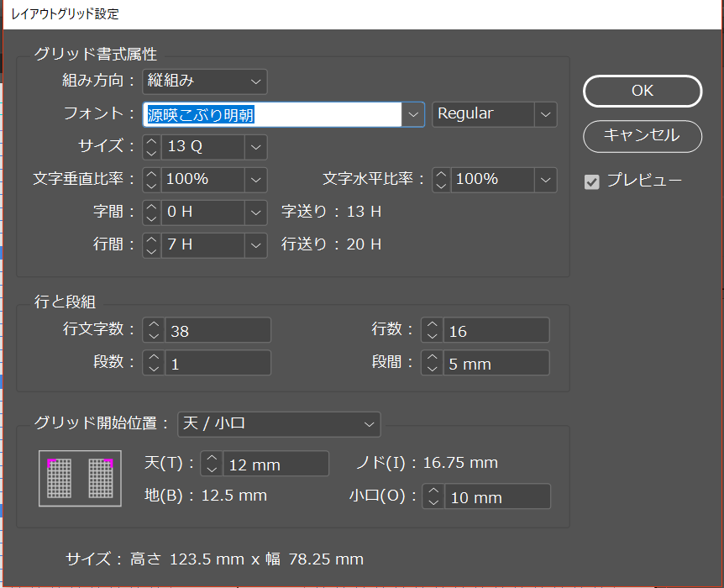
Task: Click the 段数 field showing 1
Action: tap(218, 363)
